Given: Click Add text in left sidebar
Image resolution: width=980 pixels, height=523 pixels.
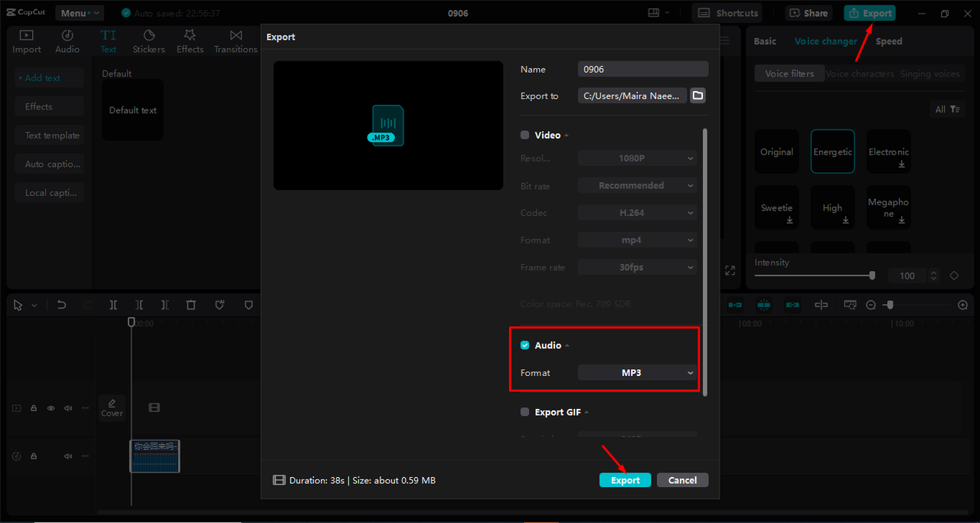Looking at the screenshot, I should pos(50,78).
